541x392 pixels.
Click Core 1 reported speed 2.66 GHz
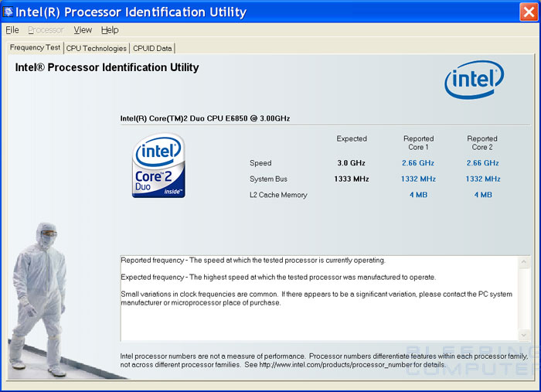click(x=418, y=163)
